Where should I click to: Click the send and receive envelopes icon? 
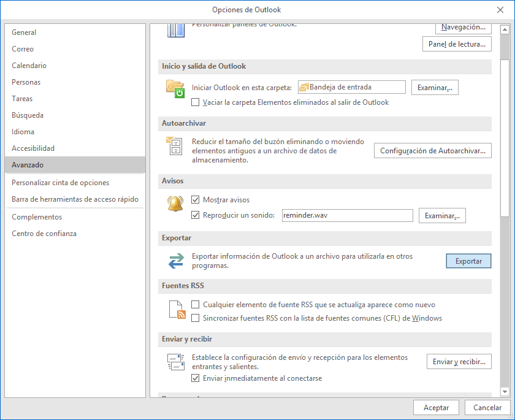(x=176, y=362)
